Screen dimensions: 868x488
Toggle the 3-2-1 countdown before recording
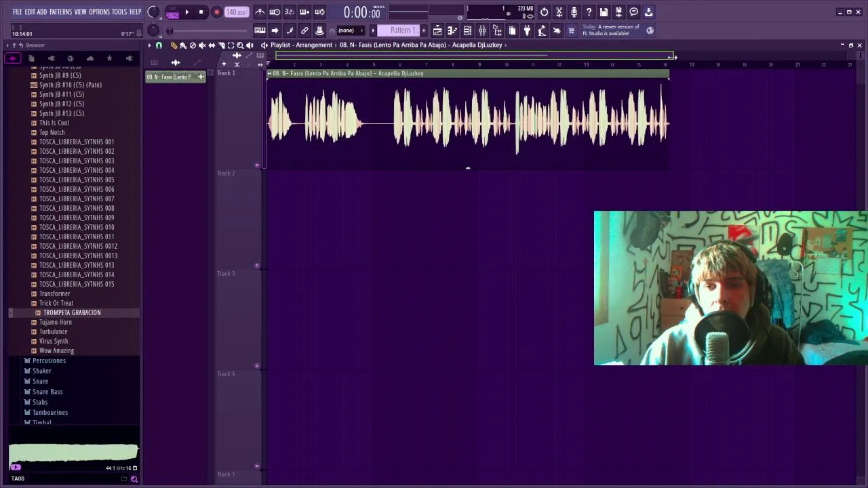tap(290, 12)
